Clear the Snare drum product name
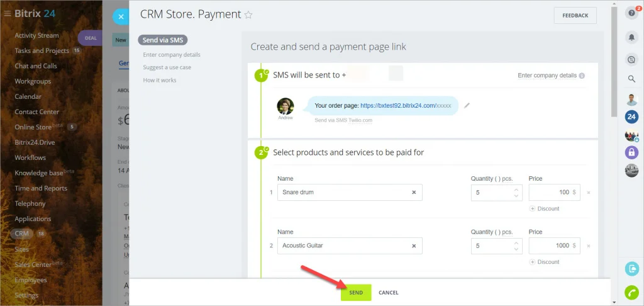644x306 pixels. coord(414,193)
